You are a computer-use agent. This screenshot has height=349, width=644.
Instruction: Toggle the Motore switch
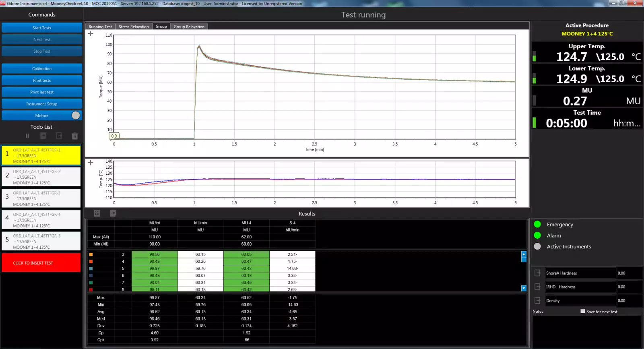[76, 116]
